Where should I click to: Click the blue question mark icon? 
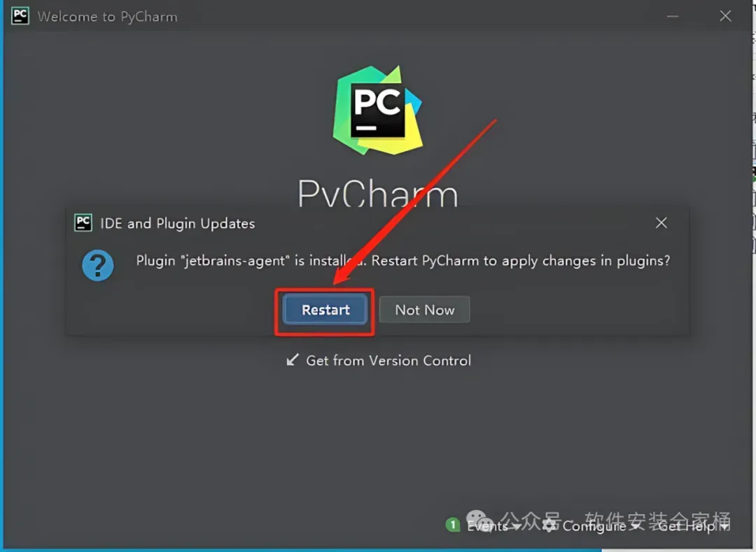[x=98, y=265]
